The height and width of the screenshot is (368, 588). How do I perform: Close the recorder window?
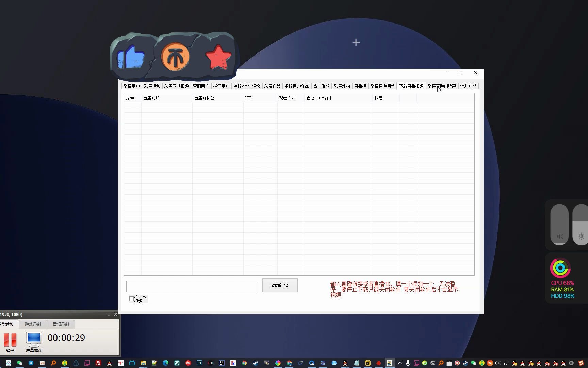point(116,314)
